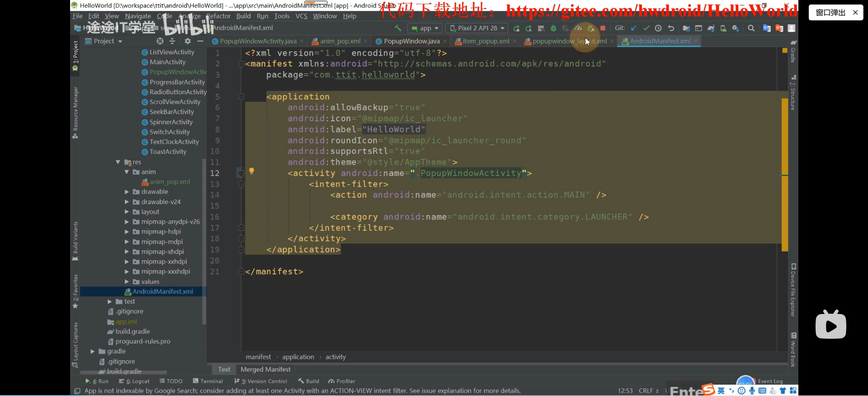
Task: Open the Tools menu
Action: tap(282, 16)
